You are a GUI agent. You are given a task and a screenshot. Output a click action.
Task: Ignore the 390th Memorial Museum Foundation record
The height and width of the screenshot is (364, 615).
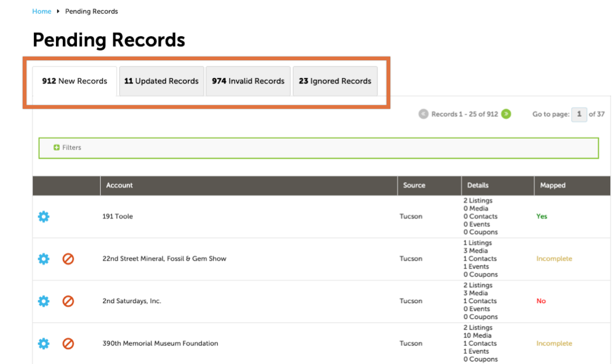tap(68, 344)
